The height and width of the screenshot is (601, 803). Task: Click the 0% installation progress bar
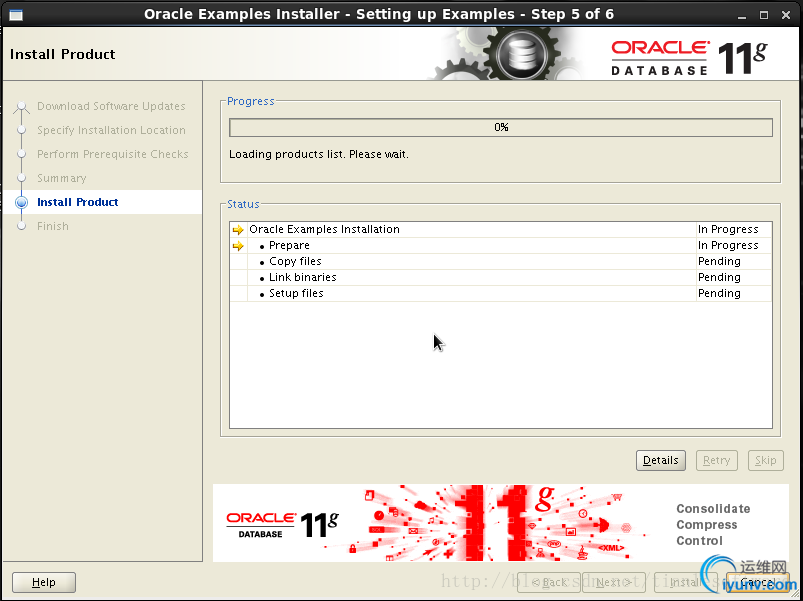pos(501,127)
